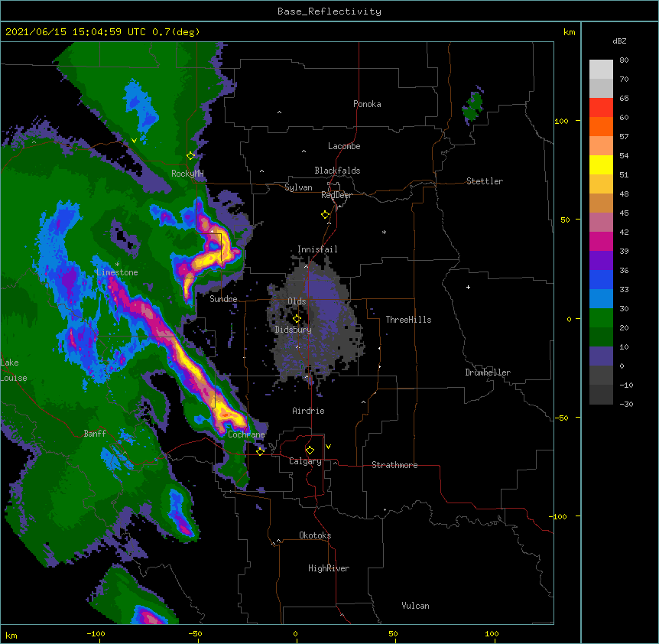
Task: Click the white asterisk marker east of Innisfail
Action: [x=384, y=233]
